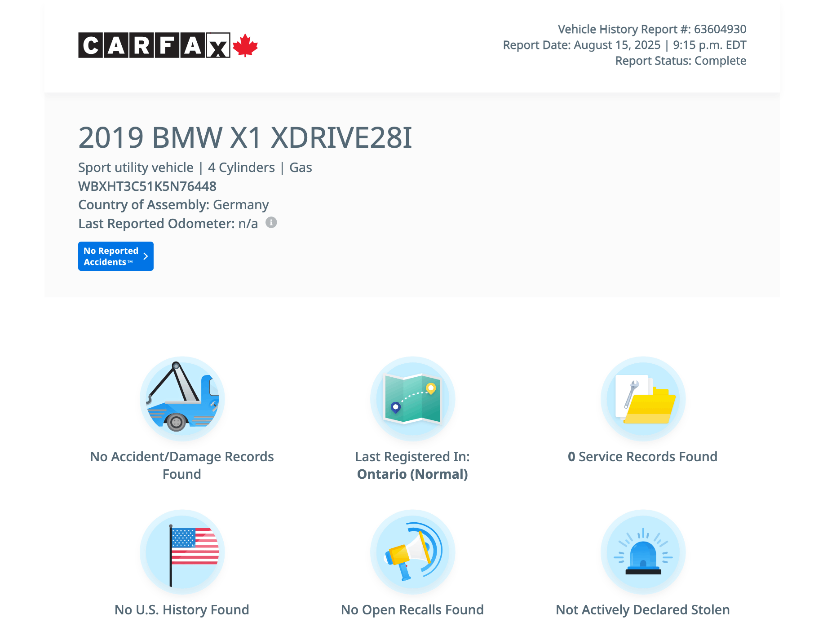Click the No Open Recalls Found text
814x644 pixels.
412,610
